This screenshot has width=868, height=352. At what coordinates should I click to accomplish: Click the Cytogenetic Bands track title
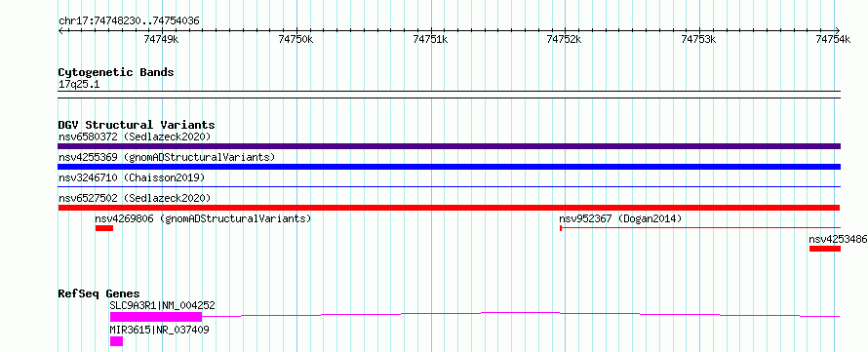[116, 72]
